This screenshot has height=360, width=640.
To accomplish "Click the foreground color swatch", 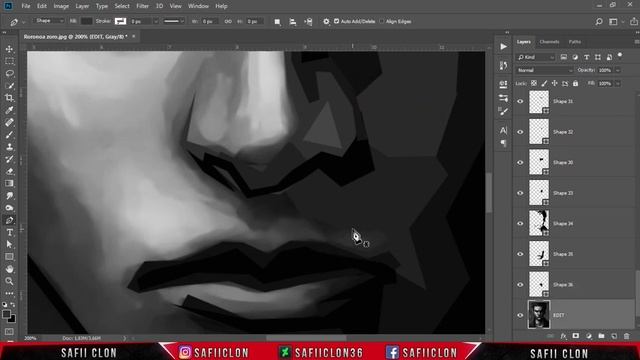I will tap(6, 314).
